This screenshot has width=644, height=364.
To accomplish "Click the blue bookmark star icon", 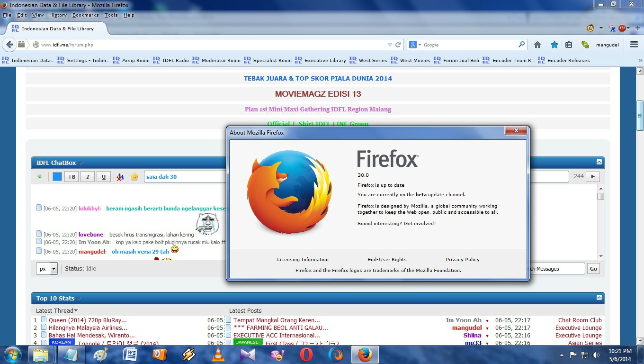I will [554, 45].
